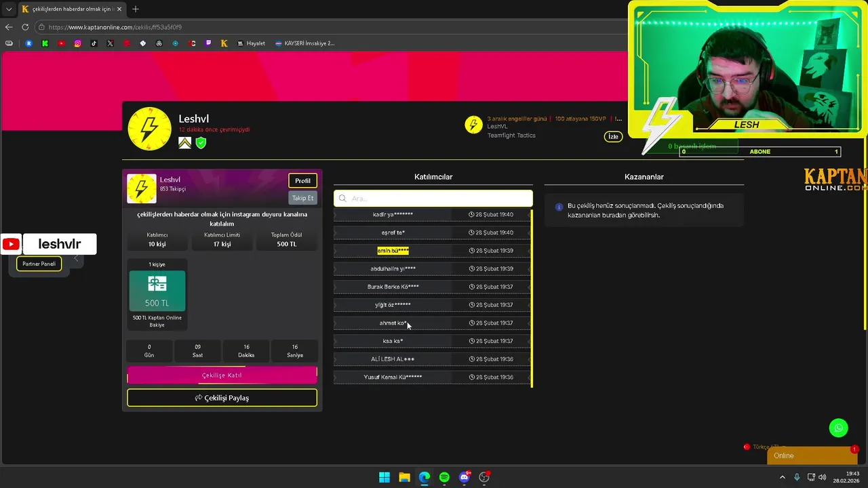Open the Instagram bookmark icon
The height and width of the screenshot is (488, 868).
coord(77,43)
